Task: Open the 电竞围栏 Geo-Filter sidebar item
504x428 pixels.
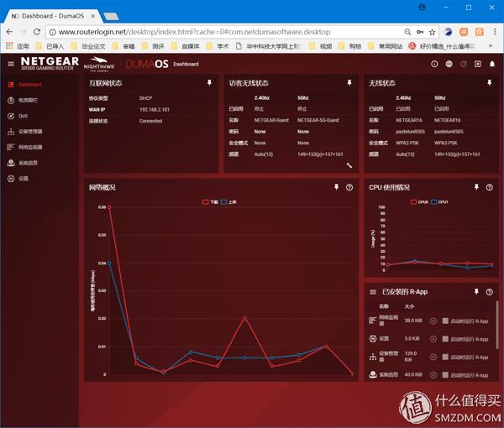Action: (23, 100)
